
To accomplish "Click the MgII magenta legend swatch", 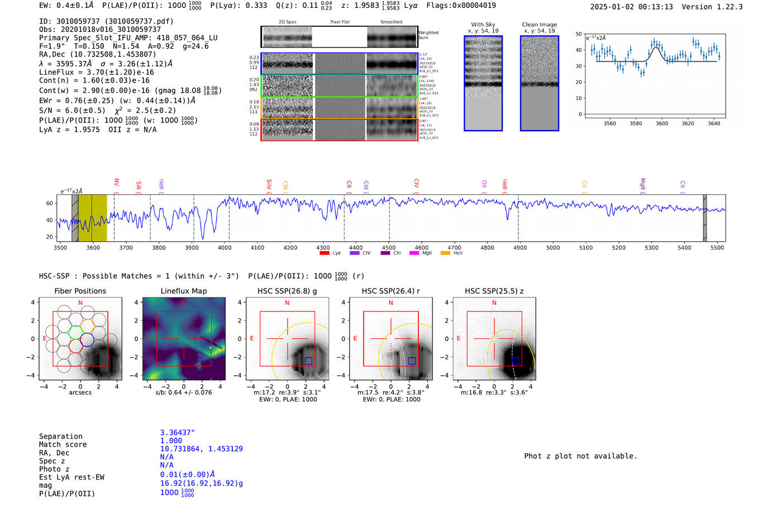I will (x=414, y=253).
